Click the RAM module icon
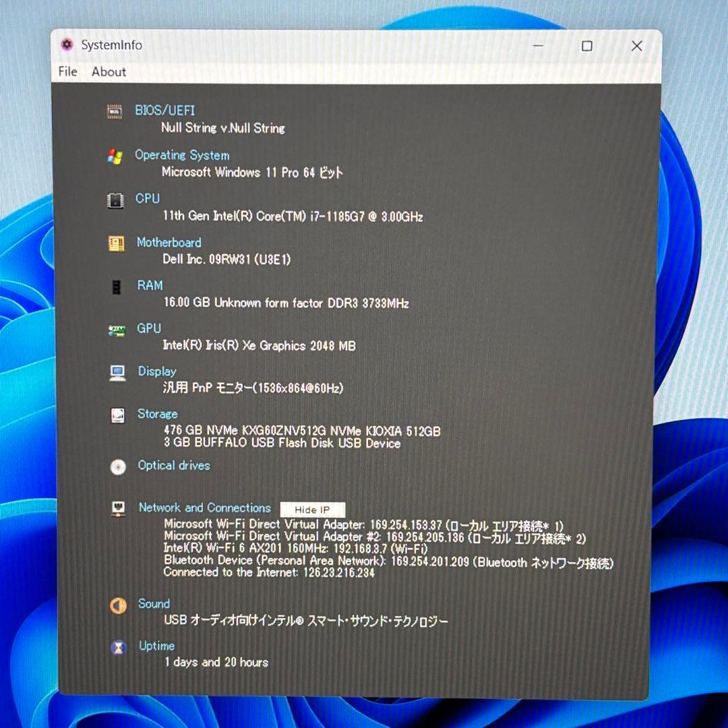The width and height of the screenshot is (728, 728). point(117,287)
